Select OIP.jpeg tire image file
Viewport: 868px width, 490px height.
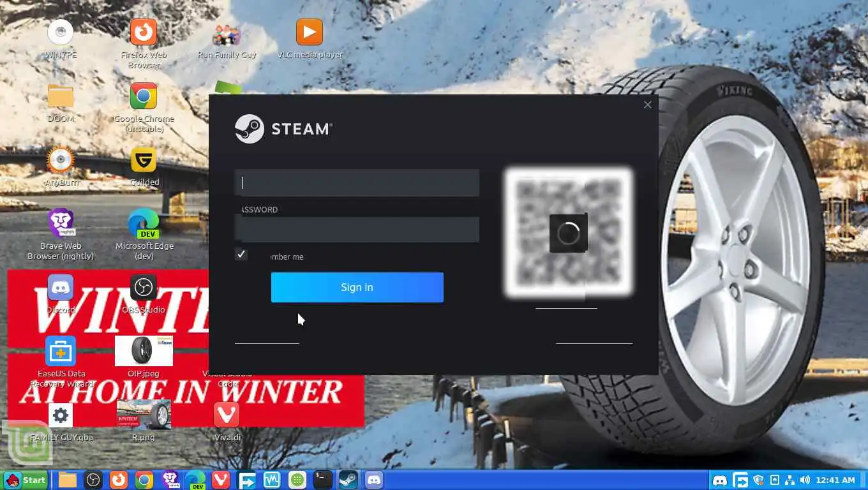pyautogui.click(x=144, y=359)
